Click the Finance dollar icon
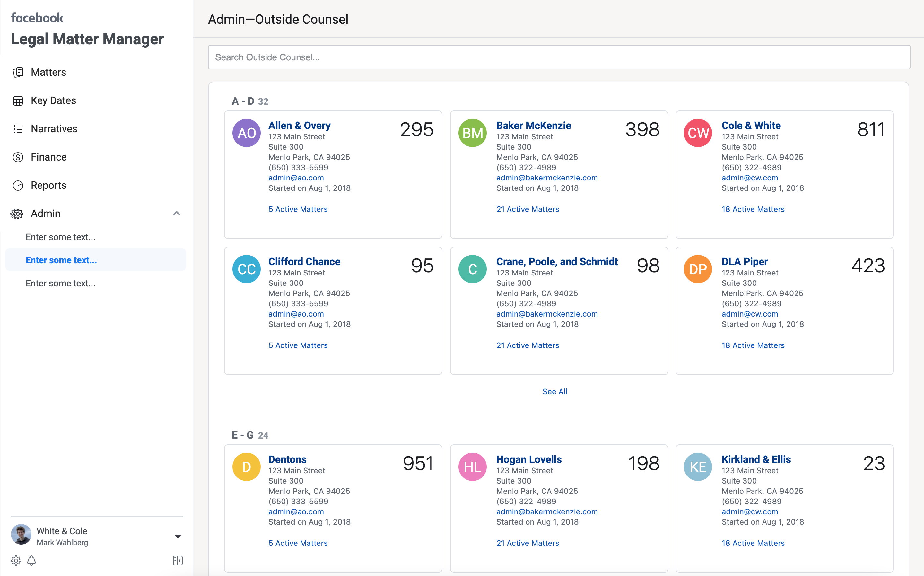 click(x=18, y=157)
